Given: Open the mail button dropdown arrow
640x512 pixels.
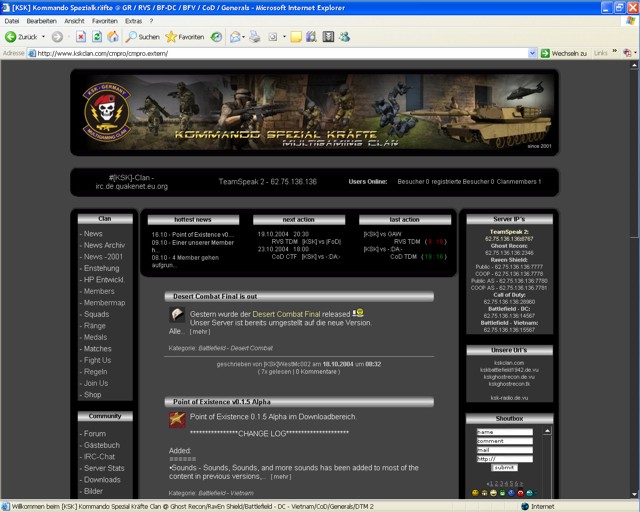Looking at the screenshot, I should point(245,37).
